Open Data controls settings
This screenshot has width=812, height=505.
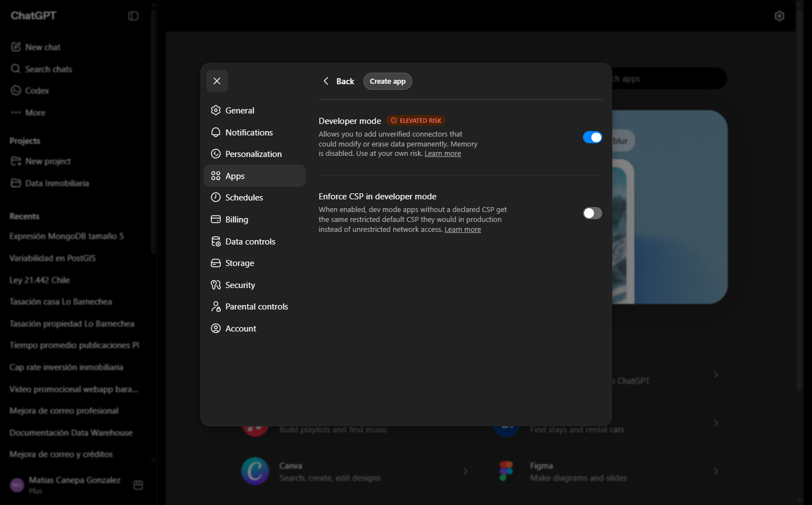point(254,242)
